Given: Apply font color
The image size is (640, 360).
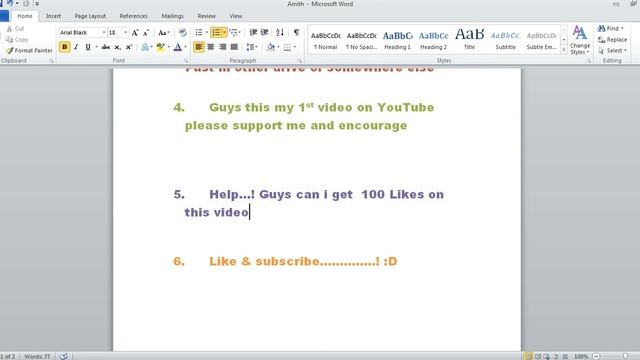Looking at the screenshot, I should [178, 47].
